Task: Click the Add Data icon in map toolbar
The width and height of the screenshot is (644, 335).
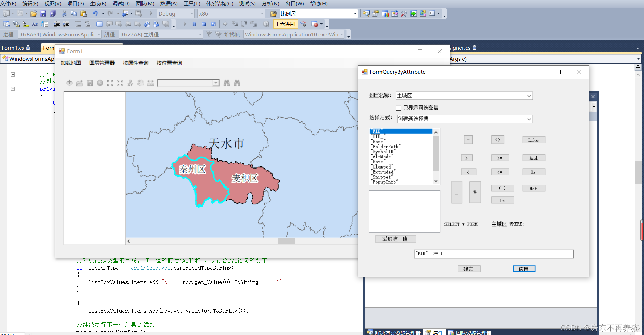Action: click(69, 83)
